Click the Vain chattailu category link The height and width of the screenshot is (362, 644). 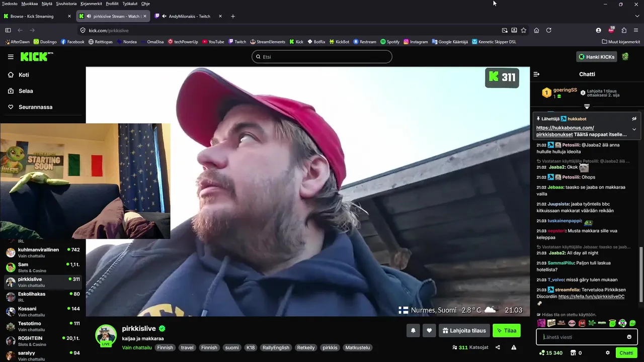(137, 347)
